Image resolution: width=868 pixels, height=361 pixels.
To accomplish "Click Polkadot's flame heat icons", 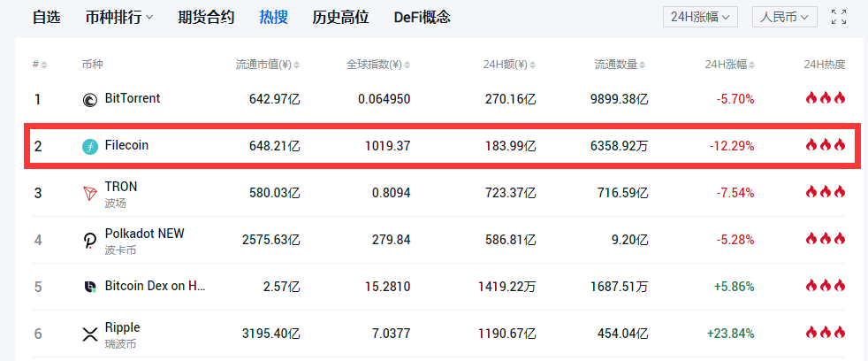I will (x=826, y=239).
